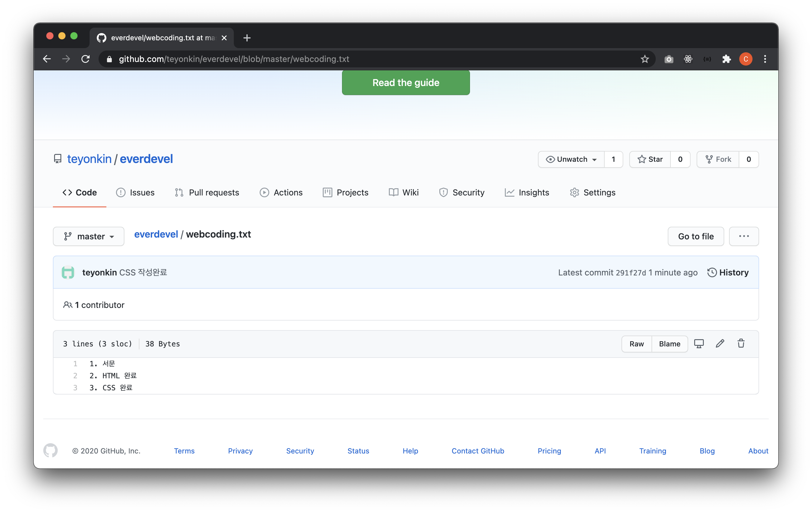
Task: Open the CSS 작성완료 commit message
Action: point(143,272)
